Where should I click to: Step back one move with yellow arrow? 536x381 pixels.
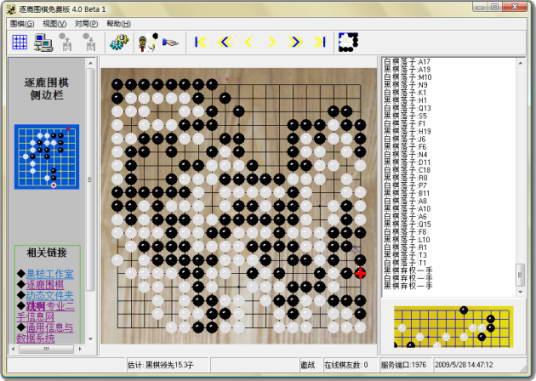[x=249, y=42]
